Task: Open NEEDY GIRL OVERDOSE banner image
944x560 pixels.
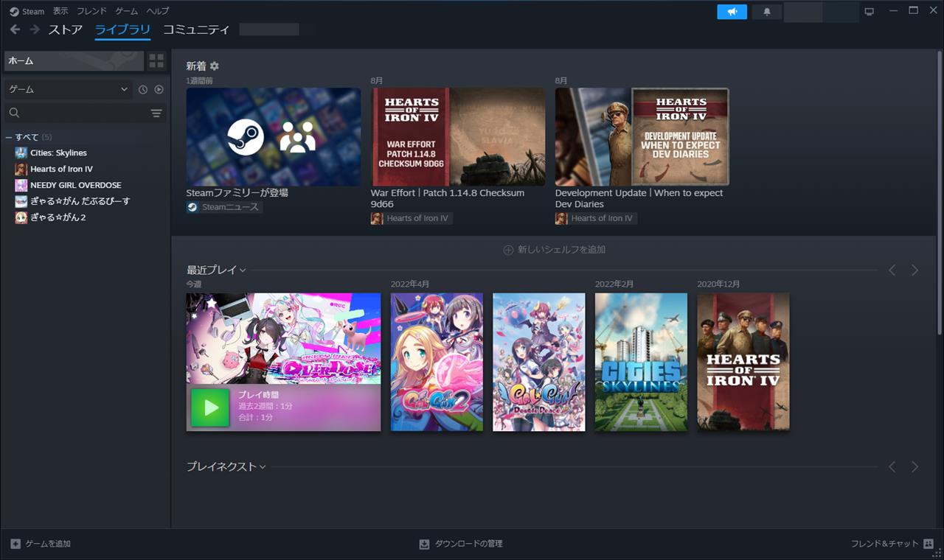Action: [284, 338]
